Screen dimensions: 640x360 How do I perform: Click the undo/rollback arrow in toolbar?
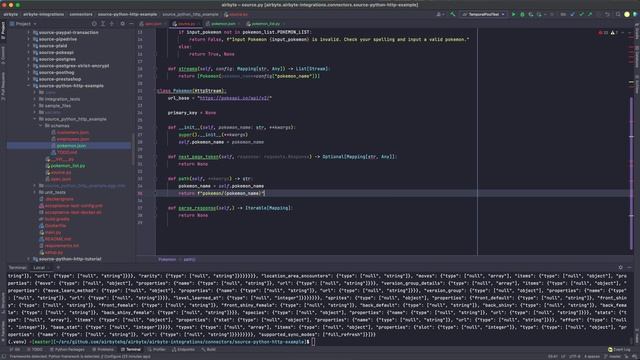(x=607, y=14)
